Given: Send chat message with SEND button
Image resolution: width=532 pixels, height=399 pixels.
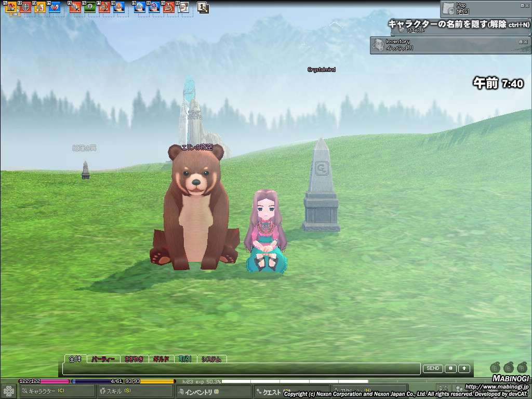Looking at the screenshot, I should click(x=433, y=368).
